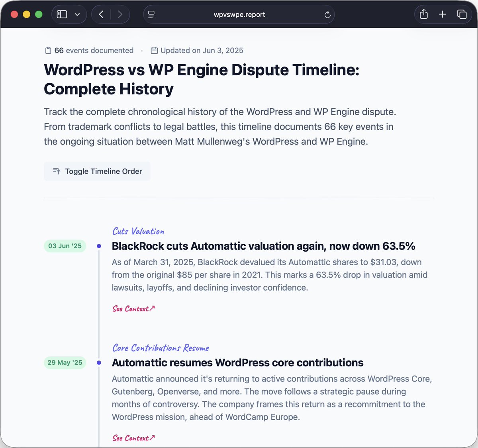The image size is (478, 448).
Task: Click the timeline dot for Automattic resumes event
Action: click(x=99, y=363)
